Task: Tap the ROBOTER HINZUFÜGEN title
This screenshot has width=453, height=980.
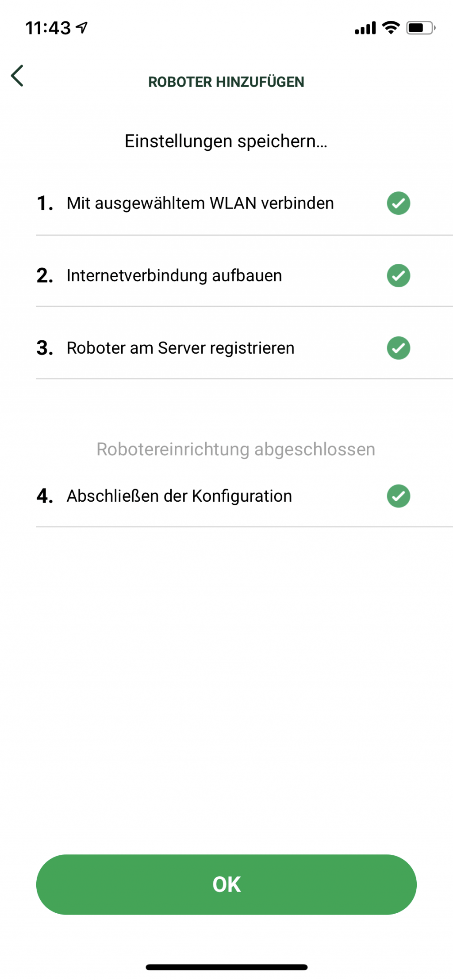Action: pos(226,82)
